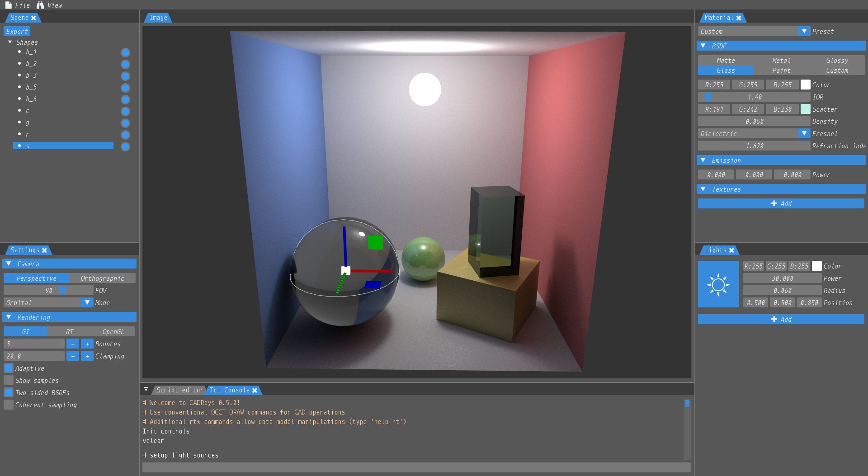This screenshot has height=476, width=868.
Task: Open the material Preset dropdown
Action: pos(803,32)
